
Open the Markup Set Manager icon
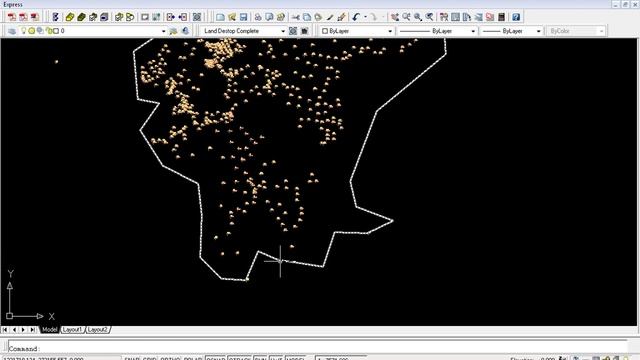(490, 17)
